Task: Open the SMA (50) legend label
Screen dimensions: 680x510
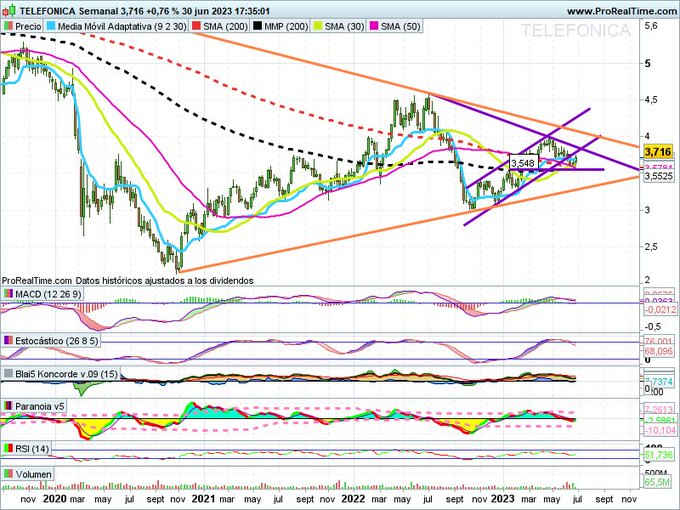Action: [401, 26]
